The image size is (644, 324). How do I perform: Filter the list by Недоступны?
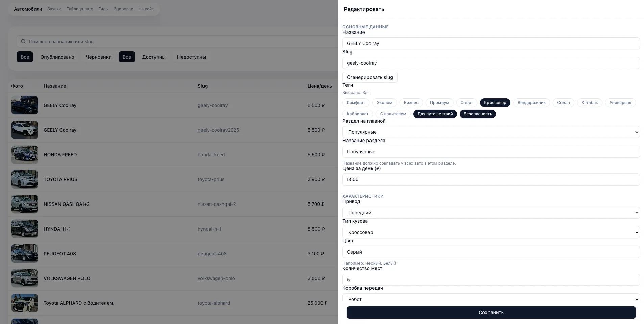(x=192, y=57)
